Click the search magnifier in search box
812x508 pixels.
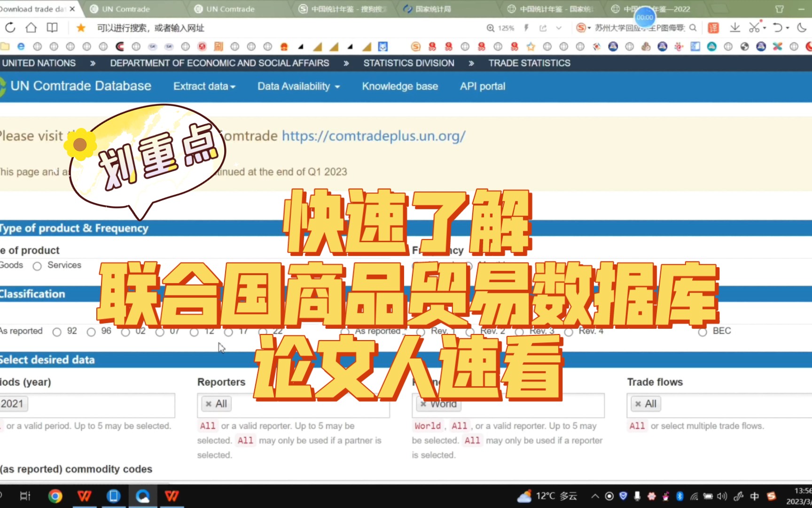pyautogui.click(x=693, y=28)
